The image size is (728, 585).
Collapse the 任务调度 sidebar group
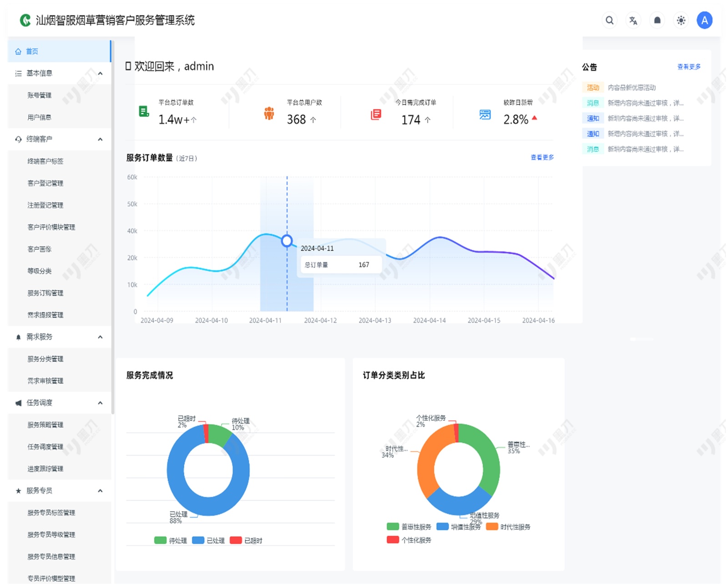coord(100,403)
